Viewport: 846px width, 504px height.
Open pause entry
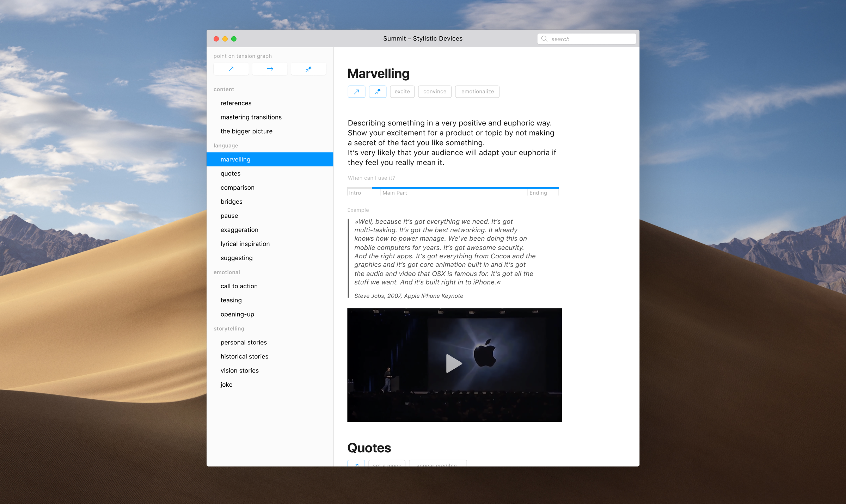pos(270,216)
